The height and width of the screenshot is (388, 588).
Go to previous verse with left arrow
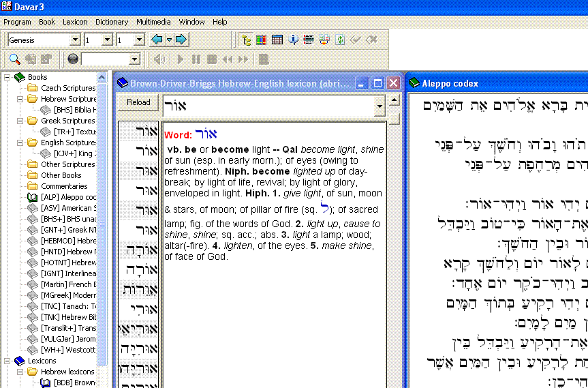[x=157, y=40]
